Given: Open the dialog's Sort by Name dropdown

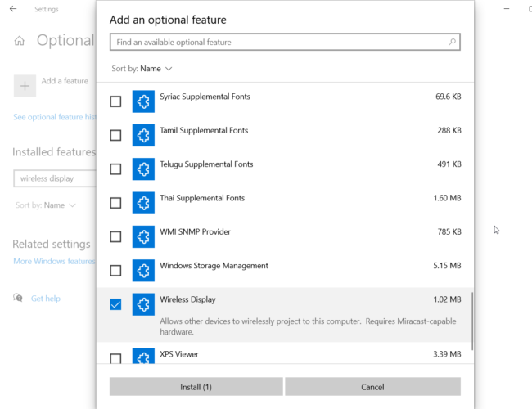Looking at the screenshot, I should pyautogui.click(x=142, y=69).
